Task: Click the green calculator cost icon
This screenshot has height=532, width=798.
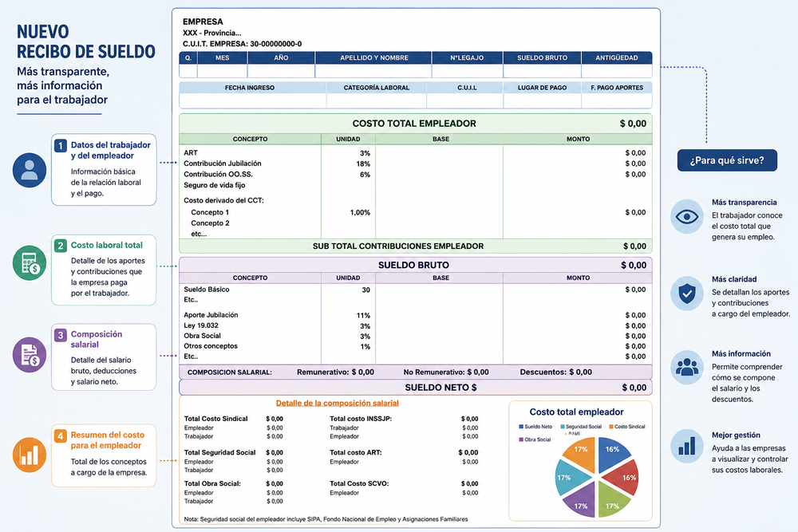Action: [30, 263]
